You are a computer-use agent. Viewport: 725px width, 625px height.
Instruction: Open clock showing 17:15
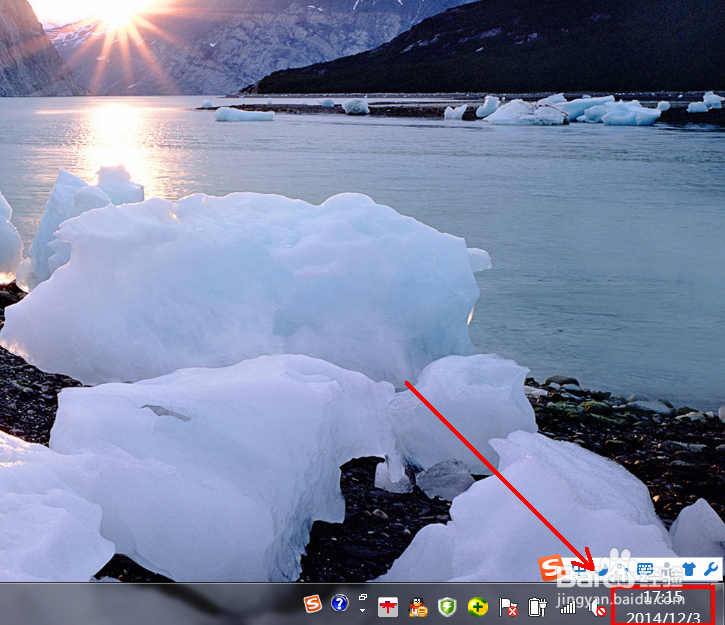click(x=663, y=606)
